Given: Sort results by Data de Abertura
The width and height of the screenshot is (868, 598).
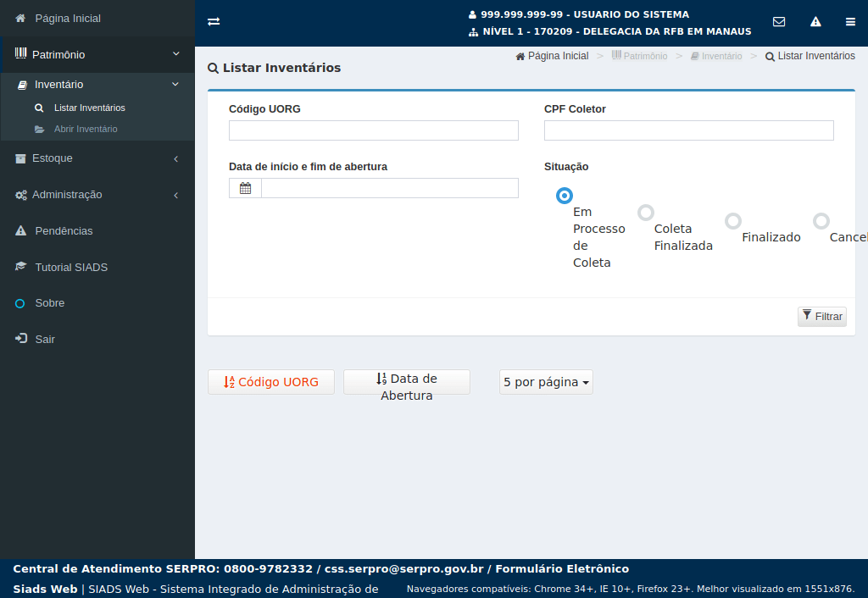Looking at the screenshot, I should (407, 382).
